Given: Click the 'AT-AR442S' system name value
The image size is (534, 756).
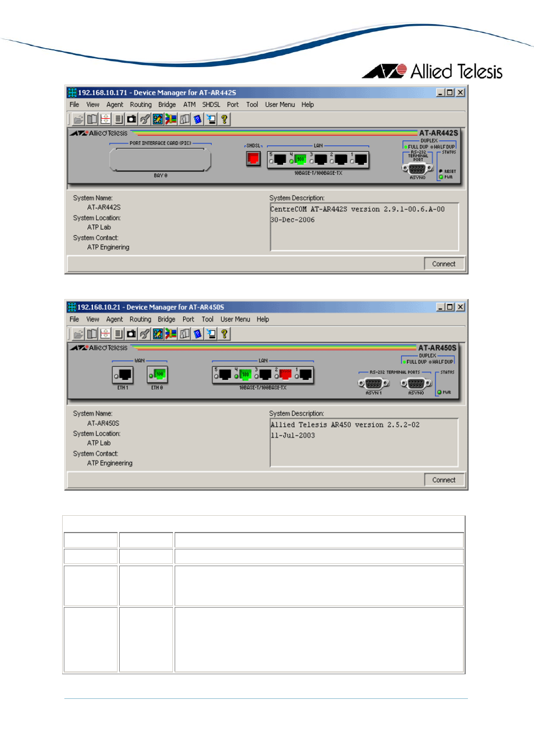Looking at the screenshot, I should pos(104,208).
